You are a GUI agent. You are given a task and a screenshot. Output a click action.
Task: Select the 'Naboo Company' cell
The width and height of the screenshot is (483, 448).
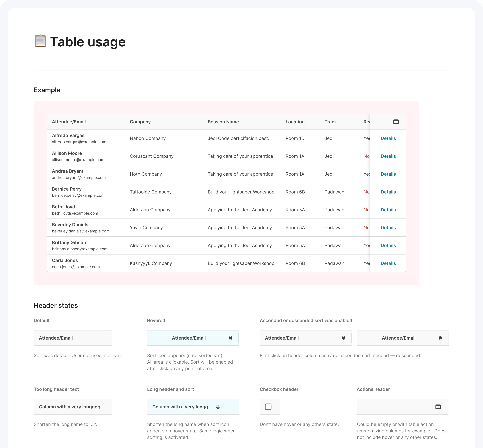[148, 138]
